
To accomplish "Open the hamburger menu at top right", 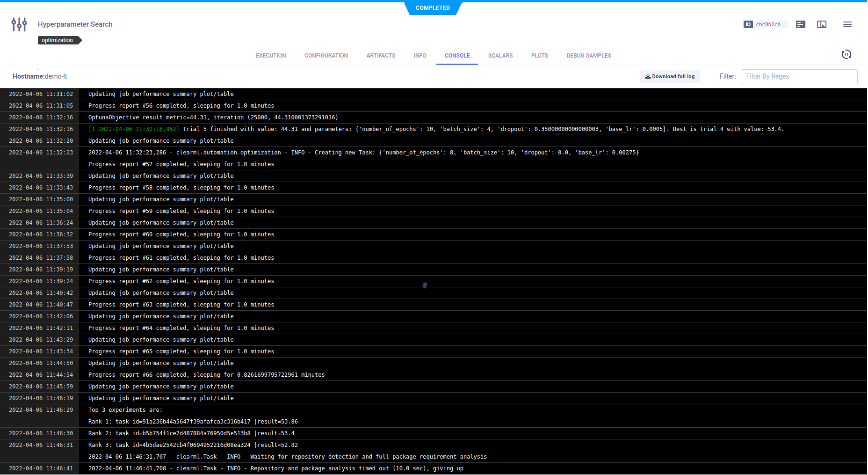I will pos(847,24).
